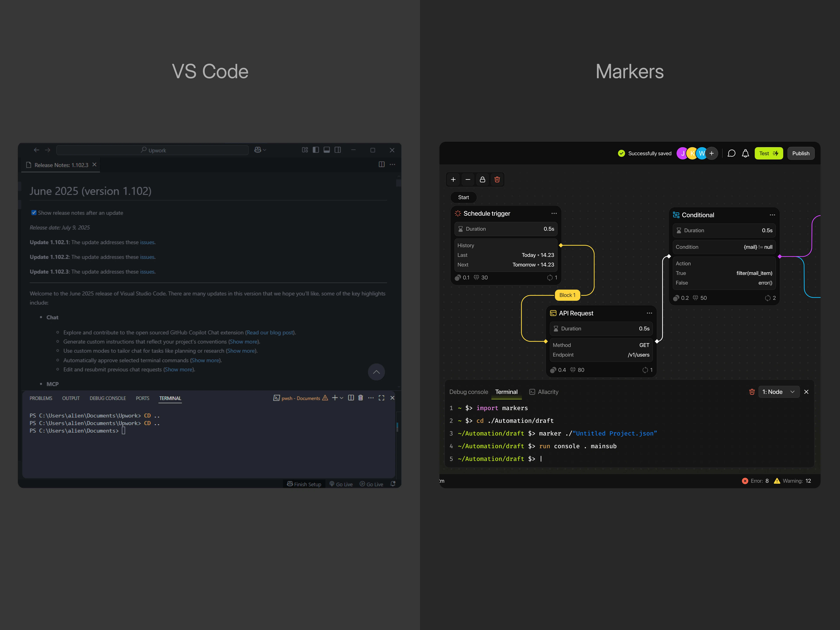The width and height of the screenshot is (840, 630).
Task: Switch to the PROBLEMS panel tab
Action: click(x=41, y=398)
